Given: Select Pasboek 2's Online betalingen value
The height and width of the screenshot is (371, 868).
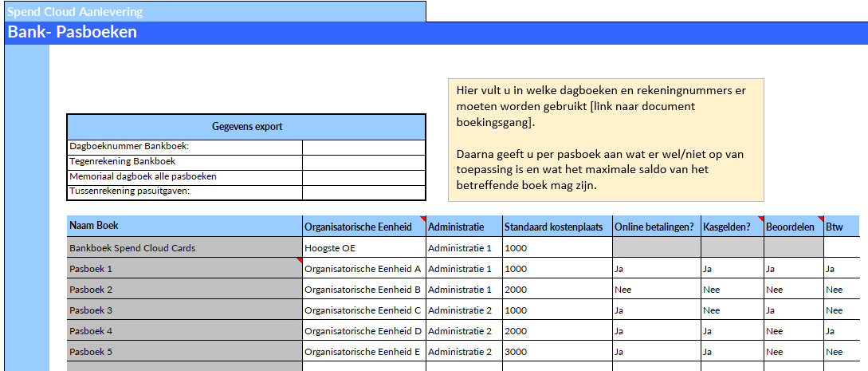Looking at the screenshot, I should 656,290.
